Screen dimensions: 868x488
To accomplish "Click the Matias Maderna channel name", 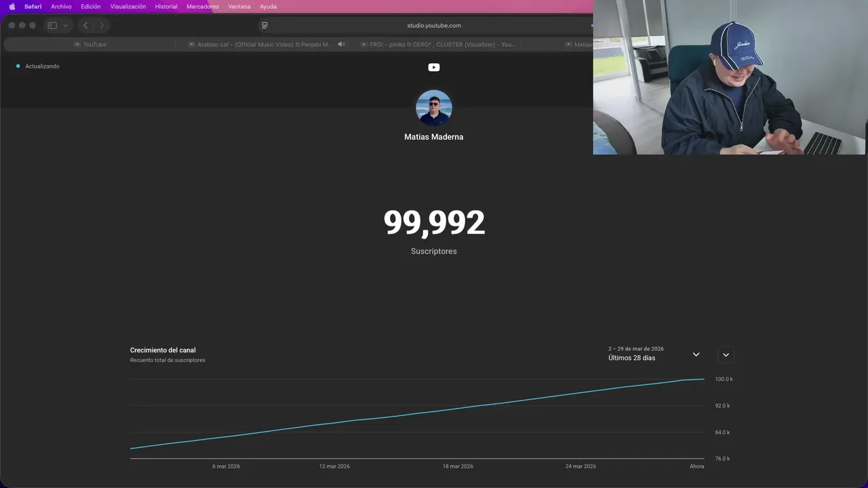I will pyautogui.click(x=434, y=137).
